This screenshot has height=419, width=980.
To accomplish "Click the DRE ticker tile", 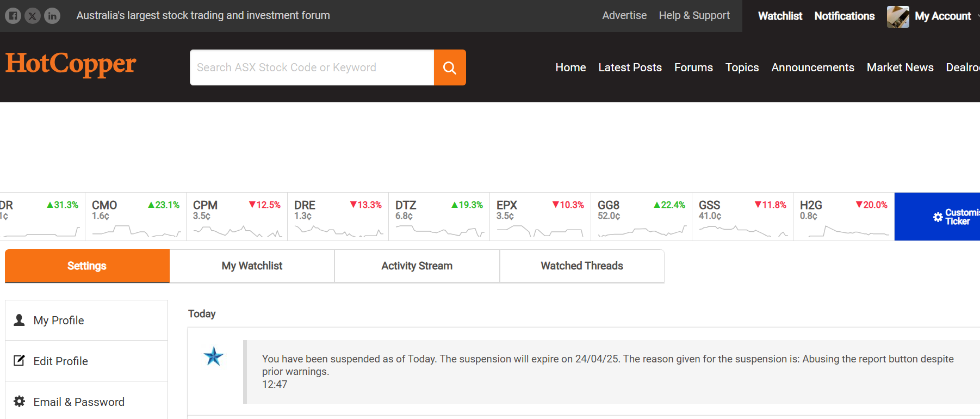I will (x=338, y=217).
